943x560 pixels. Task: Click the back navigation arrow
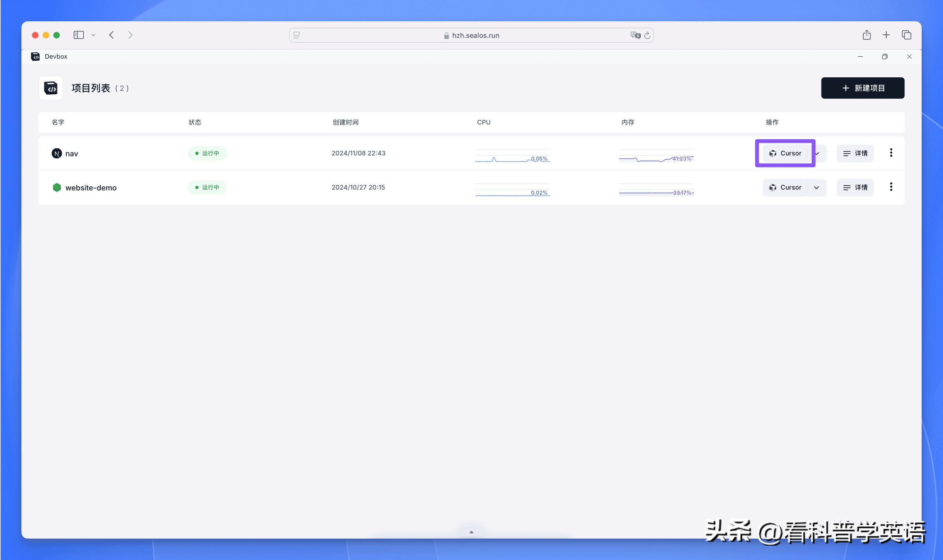111,35
